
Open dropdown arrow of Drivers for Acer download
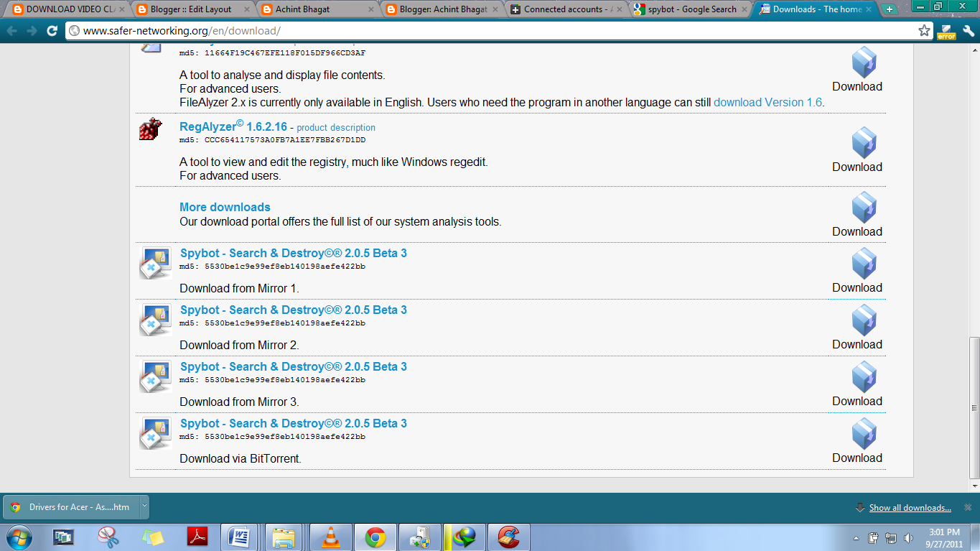144,506
